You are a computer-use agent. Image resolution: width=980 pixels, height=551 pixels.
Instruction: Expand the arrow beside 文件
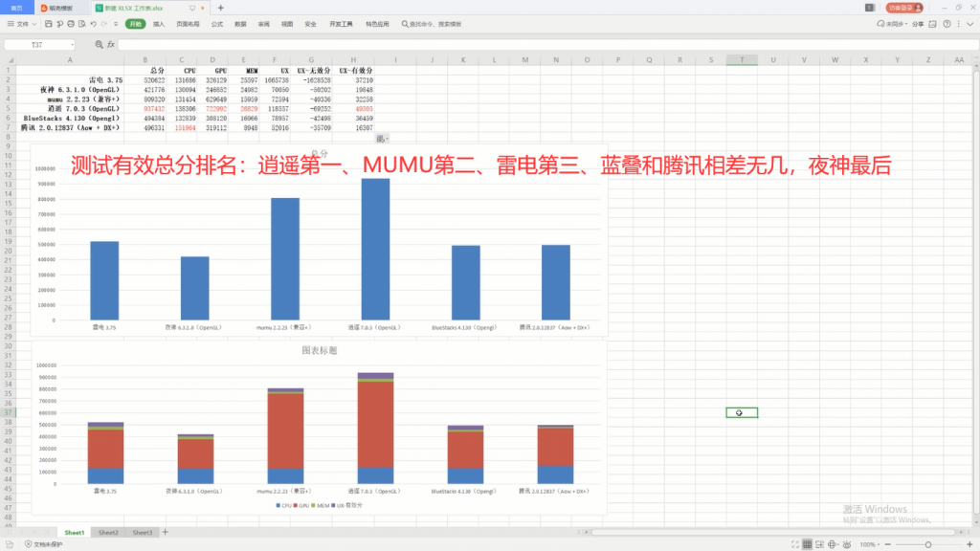(x=34, y=24)
